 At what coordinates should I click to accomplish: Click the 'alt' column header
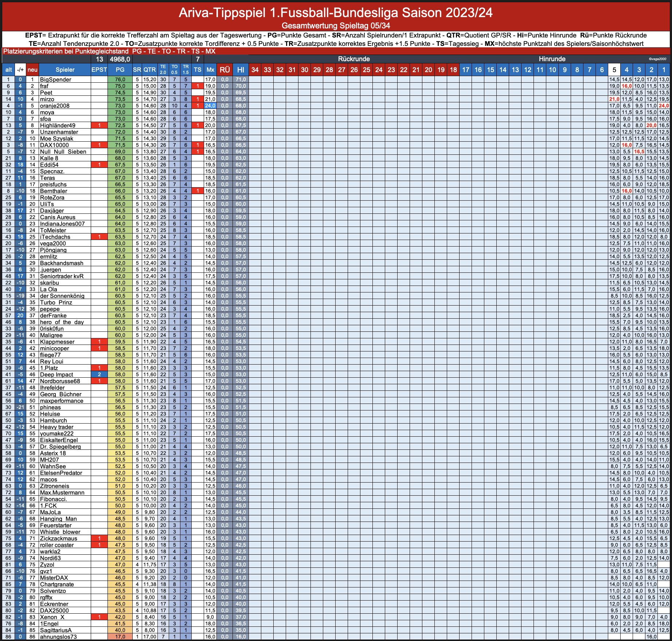(x=8, y=70)
